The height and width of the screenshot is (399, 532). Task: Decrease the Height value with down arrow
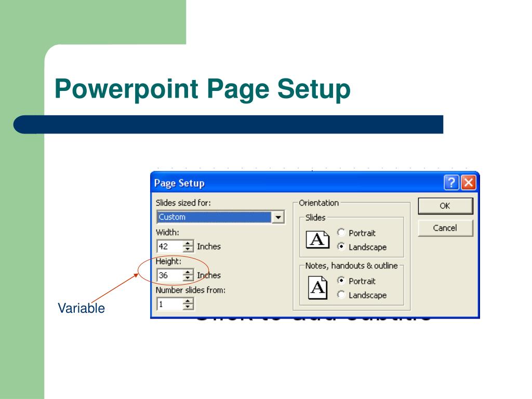point(188,278)
